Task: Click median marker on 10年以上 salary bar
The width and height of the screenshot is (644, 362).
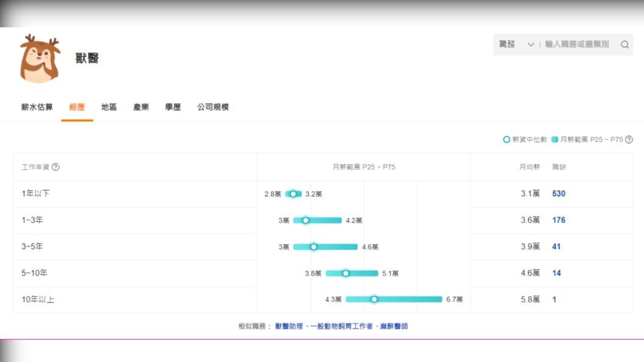Action: point(374,299)
